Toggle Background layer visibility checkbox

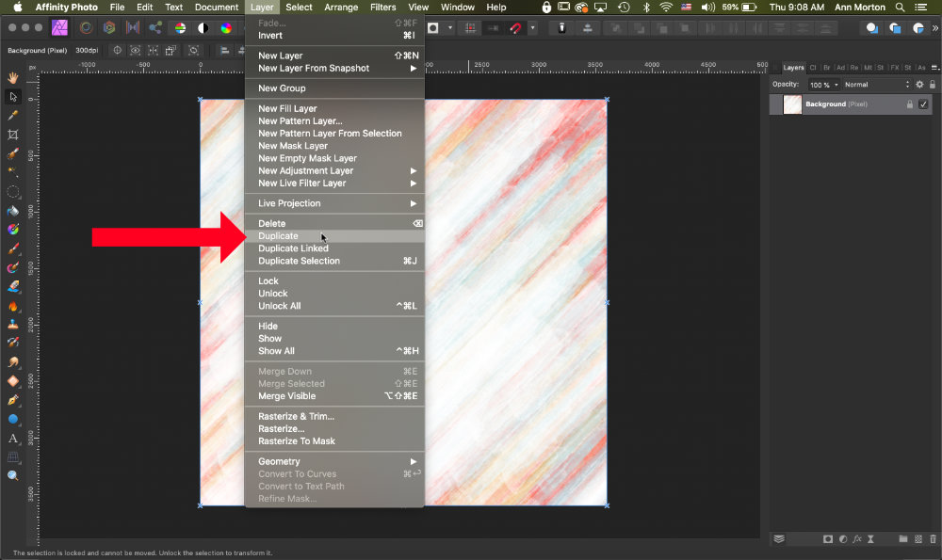point(923,104)
